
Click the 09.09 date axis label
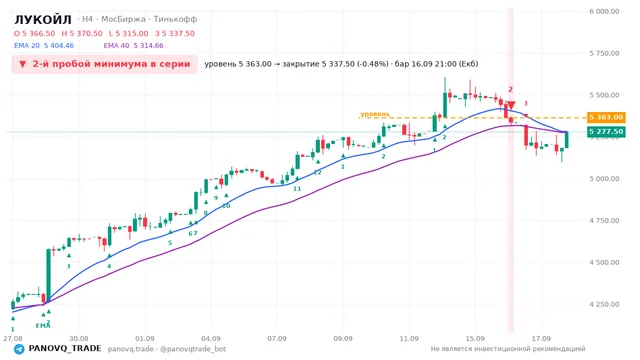pos(343,338)
